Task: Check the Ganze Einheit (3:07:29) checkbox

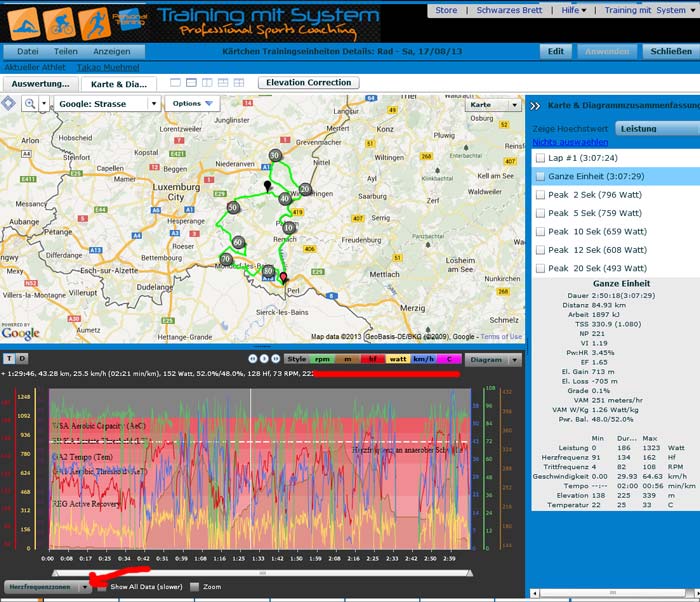Action: [540, 176]
